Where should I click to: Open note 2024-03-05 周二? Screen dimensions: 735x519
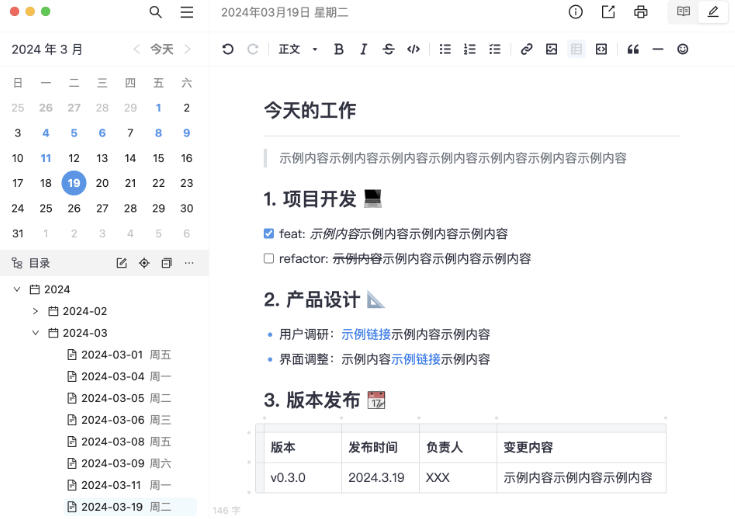click(x=119, y=398)
